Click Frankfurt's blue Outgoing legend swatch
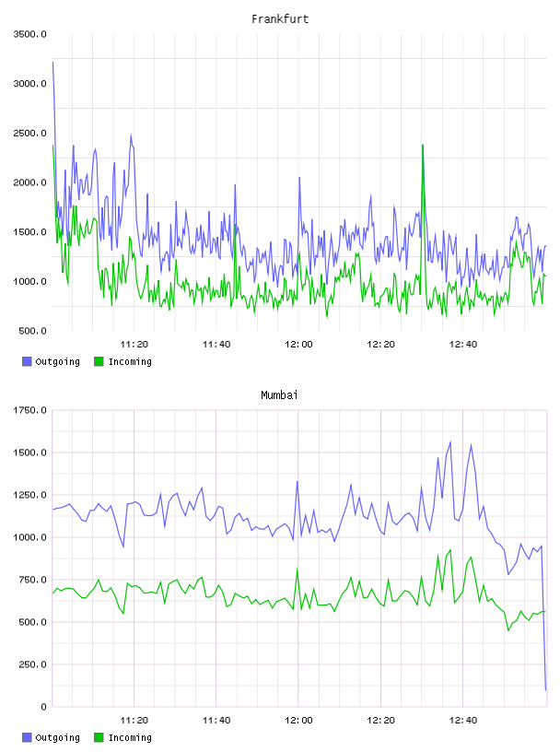Screen dimensions: 560x752 coord(27,361)
